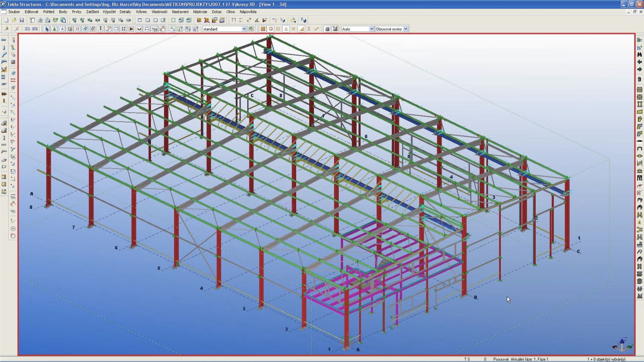644x362 pixels.
Task: Toggle the snap to end points switch
Action: (270, 29)
